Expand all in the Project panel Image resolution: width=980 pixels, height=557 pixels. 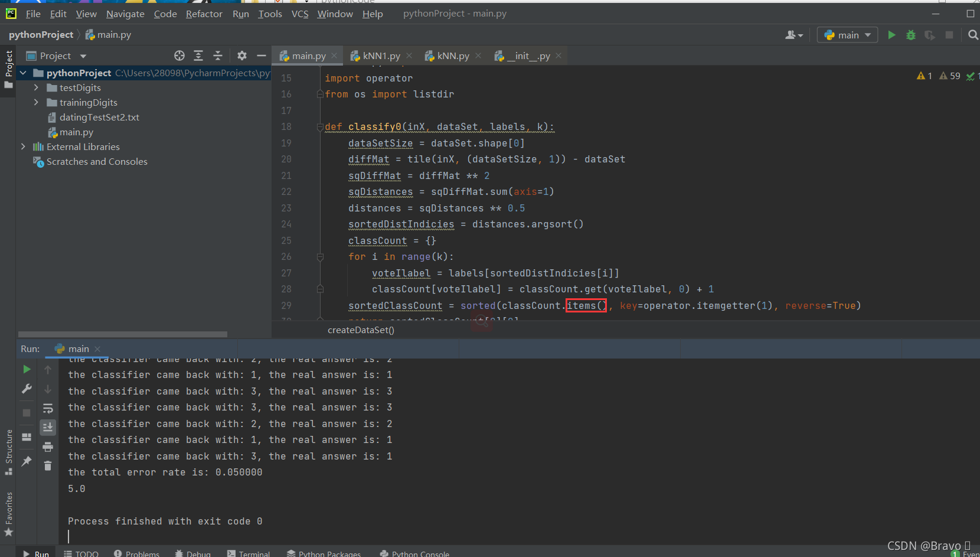coord(198,56)
